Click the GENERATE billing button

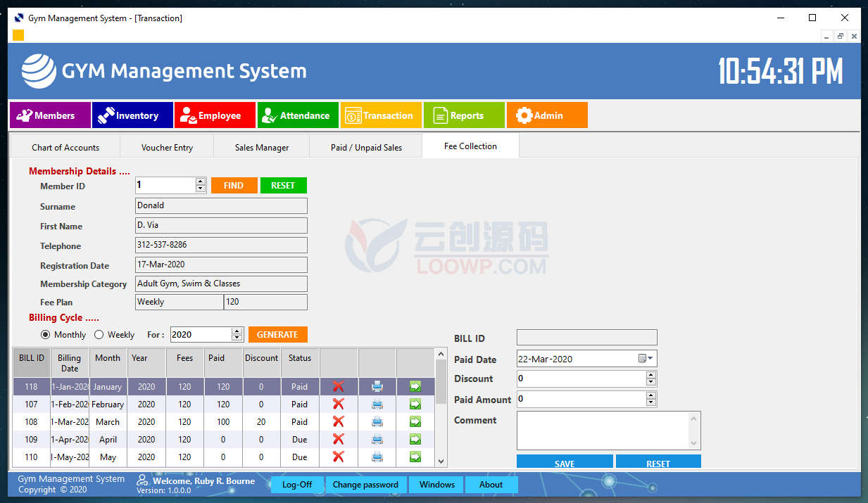point(277,335)
